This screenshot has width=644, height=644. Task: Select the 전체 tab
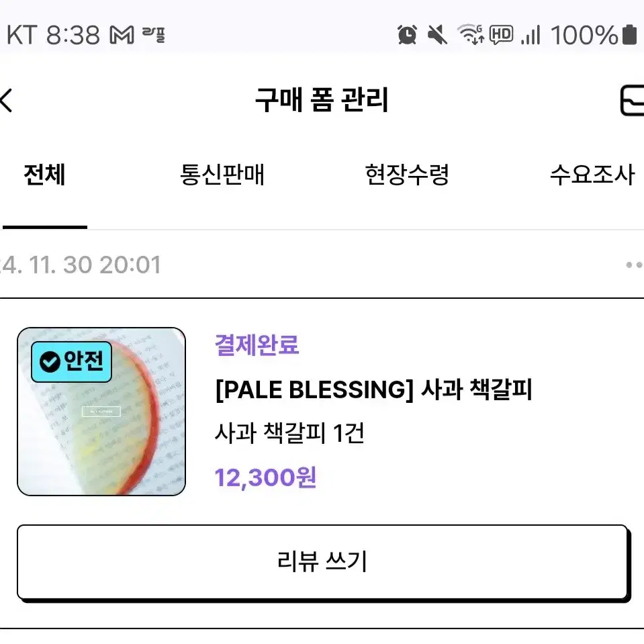[45, 175]
